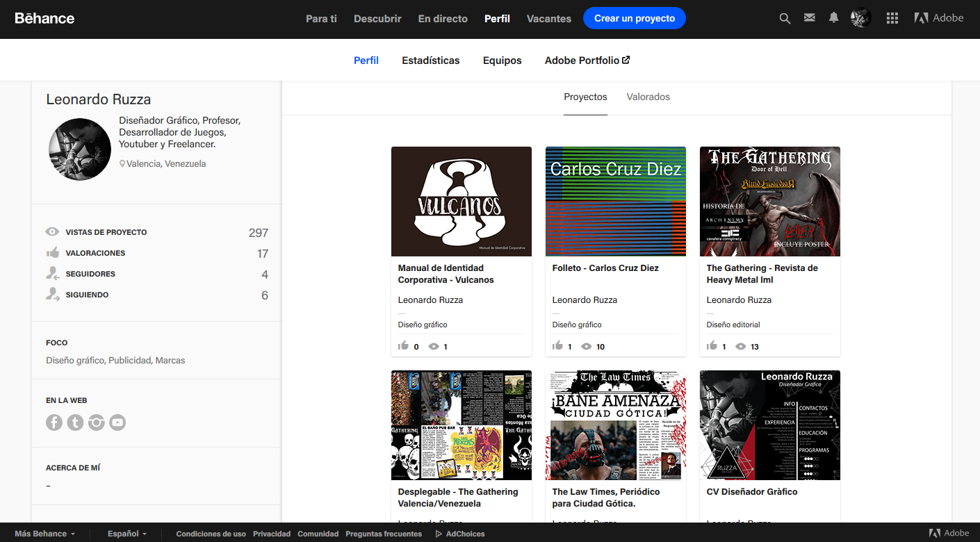Click the Tumblr icon under En La Web
Image resolution: width=980 pixels, height=542 pixels.
point(75,422)
